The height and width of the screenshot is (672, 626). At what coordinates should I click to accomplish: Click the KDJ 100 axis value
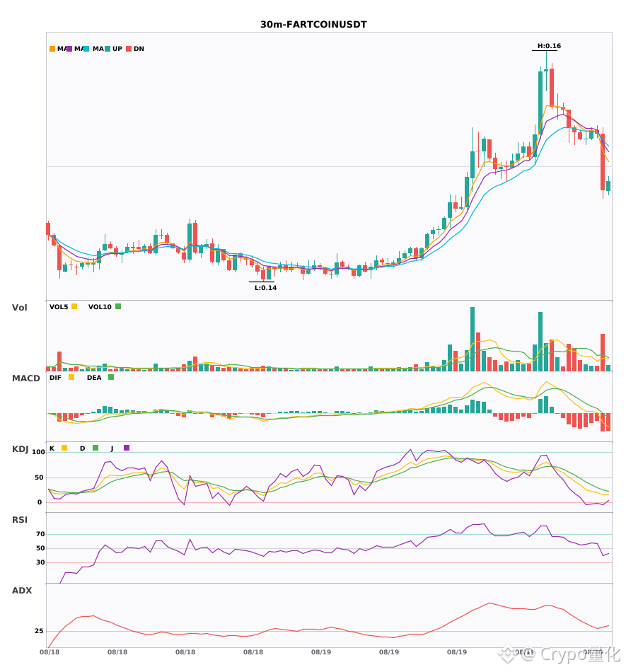(38, 452)
